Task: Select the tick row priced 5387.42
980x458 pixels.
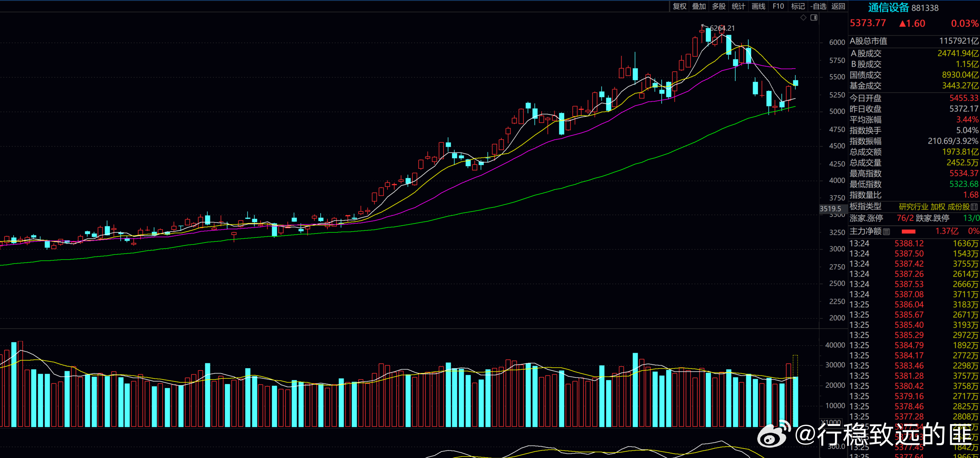Action: click(x=914, y=264)
